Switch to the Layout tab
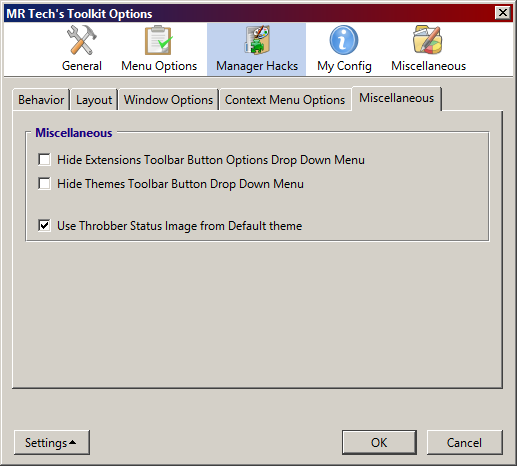Screen dimensions: 517x466 94,100
